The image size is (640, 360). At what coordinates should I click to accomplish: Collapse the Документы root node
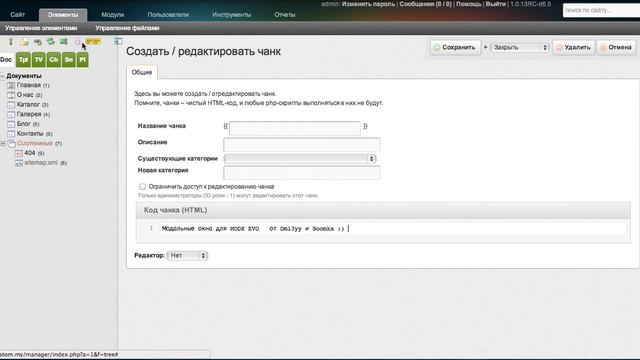[2, 76]
